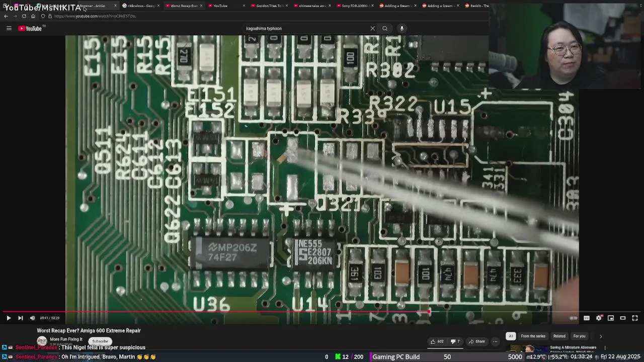This screenshot has width=644, height=362.
Task: Enable theater mode in the player
Action: pyautogui.click(x=623, y=318)
